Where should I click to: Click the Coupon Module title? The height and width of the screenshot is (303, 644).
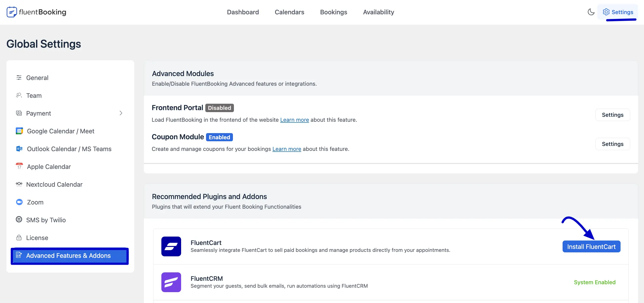coord(178,137)
